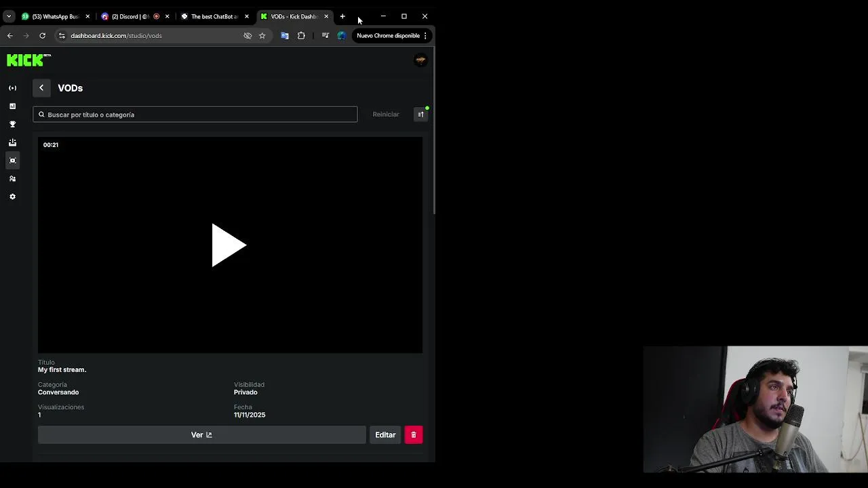Viewport: 868px width, 488px height.
Task: Click the title 'My first stream.'
Action: tap(62, 370)
